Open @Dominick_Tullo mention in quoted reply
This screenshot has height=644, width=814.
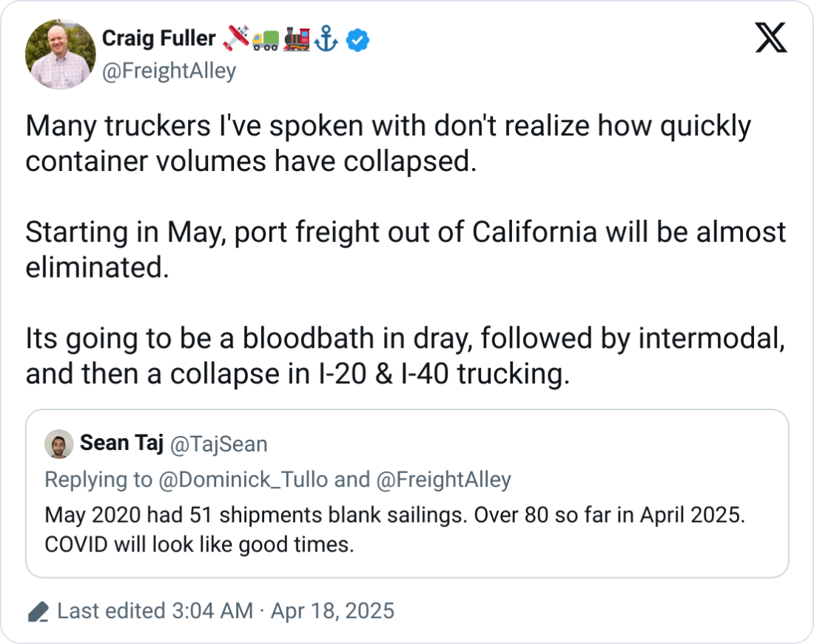pyautogui.click(x=243, y=480)
